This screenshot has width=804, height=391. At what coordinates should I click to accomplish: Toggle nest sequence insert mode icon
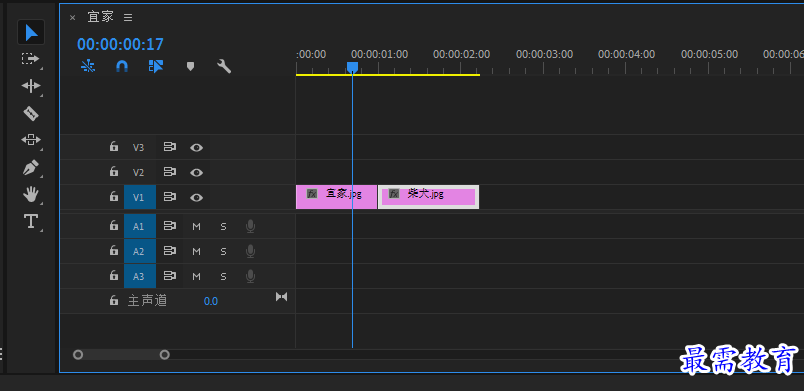pos(88,66)
